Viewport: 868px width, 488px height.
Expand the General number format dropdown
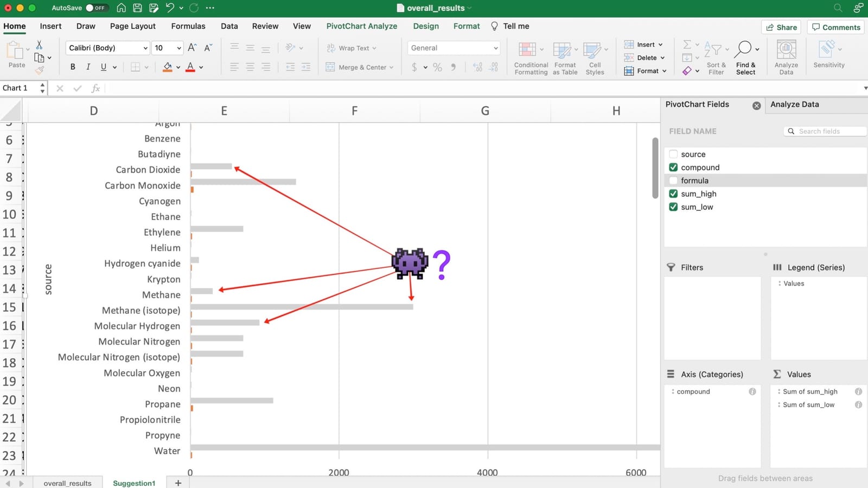point(454,48)
